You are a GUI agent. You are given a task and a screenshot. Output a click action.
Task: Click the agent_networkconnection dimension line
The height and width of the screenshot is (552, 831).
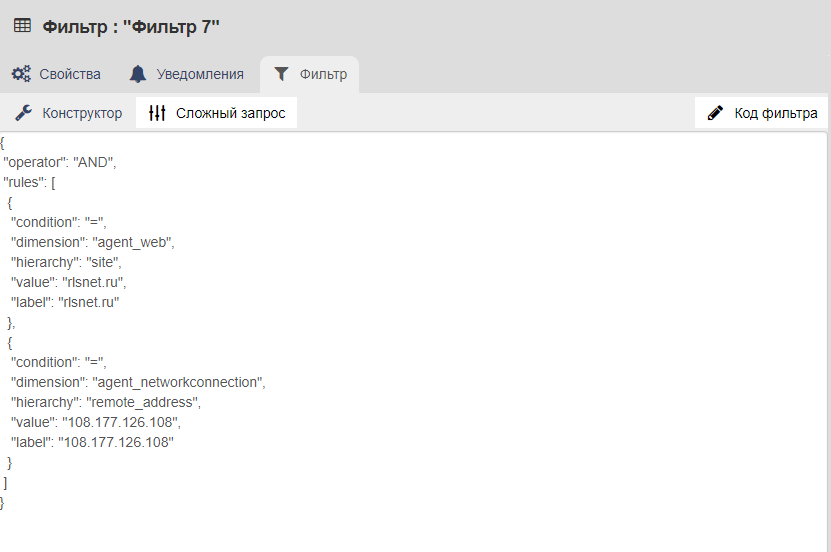[138, 382]
